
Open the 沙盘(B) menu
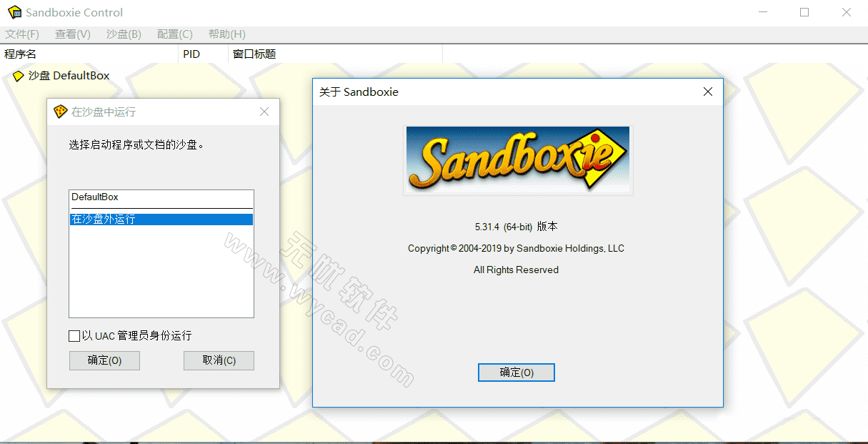(x=124, y=34)
